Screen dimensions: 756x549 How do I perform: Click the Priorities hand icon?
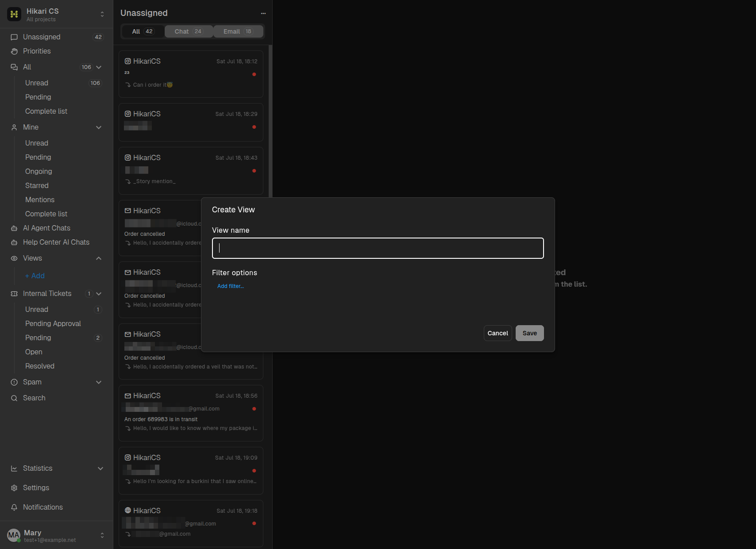(x=14, y=51)
